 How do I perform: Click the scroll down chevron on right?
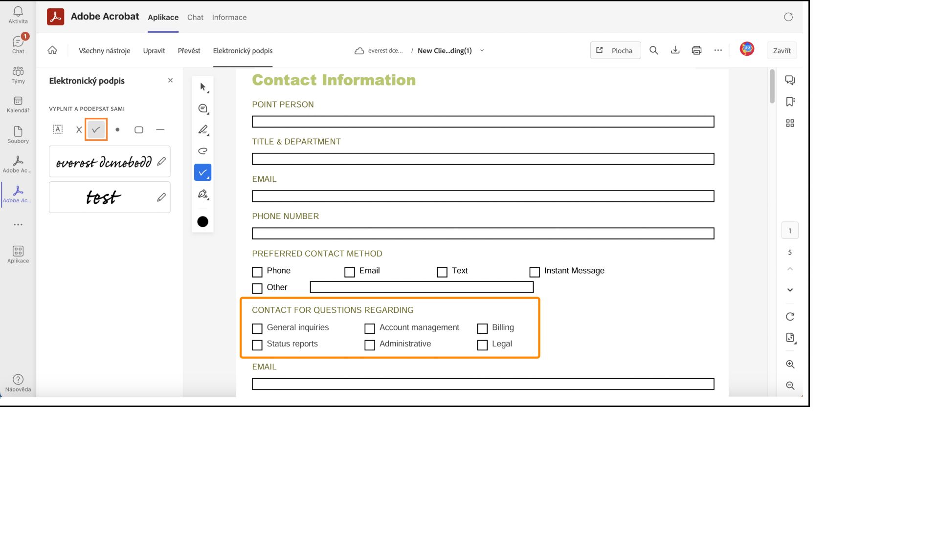click(x=790, y=290)
